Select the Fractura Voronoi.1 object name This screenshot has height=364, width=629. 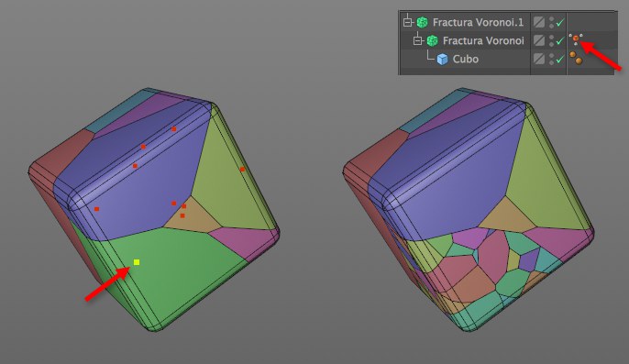tap(478, 22)
